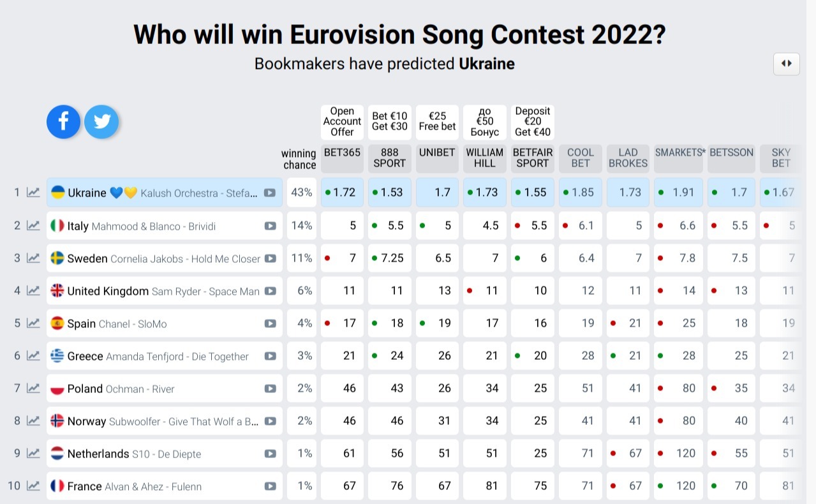The image size is (816, 504).
Task: Toggle the table width expand arrows button
Action: [x=787, y=64]
